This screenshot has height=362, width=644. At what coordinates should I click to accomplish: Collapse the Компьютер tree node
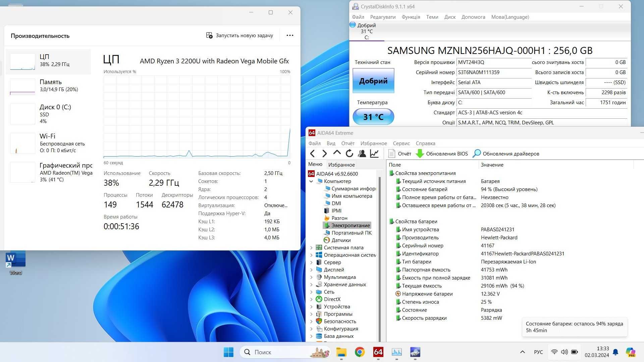pos(311,181)
